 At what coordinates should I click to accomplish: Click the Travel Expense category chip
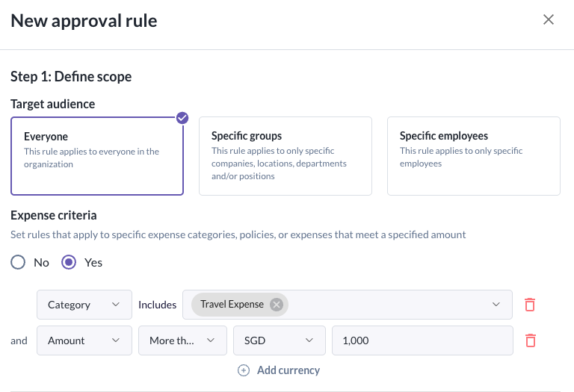tap(232, 305)
